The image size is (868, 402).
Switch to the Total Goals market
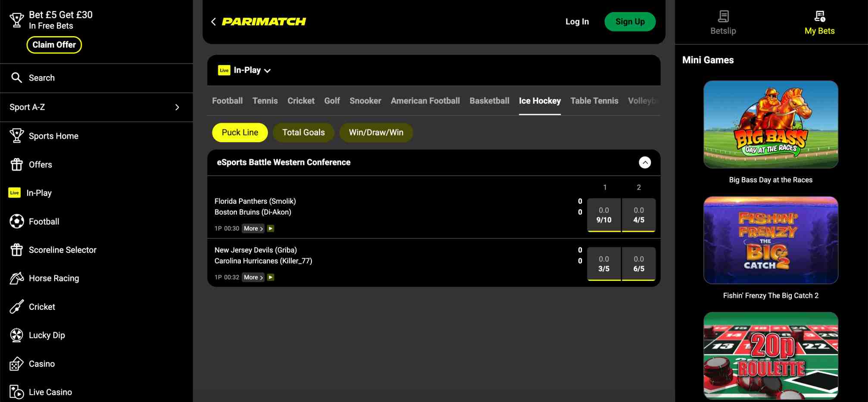coord(303,132)
